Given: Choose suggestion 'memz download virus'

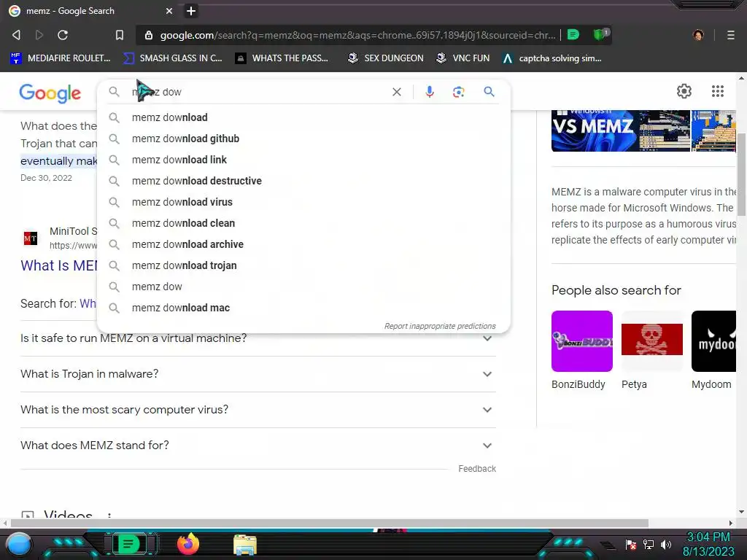Looking at the screenshot, I should coord(303,202).
